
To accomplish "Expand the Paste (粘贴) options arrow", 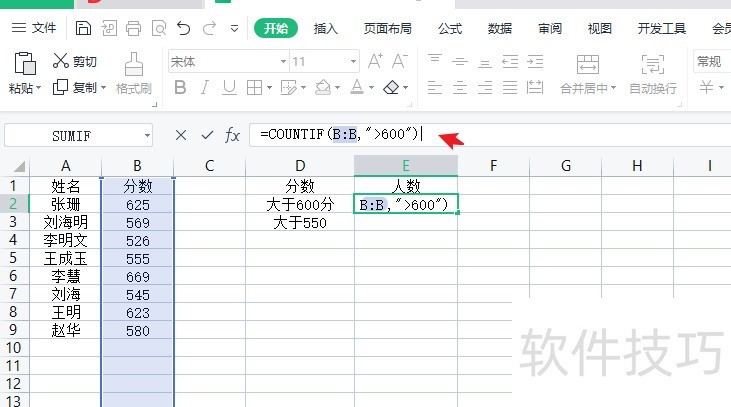I will pos(38,88).
